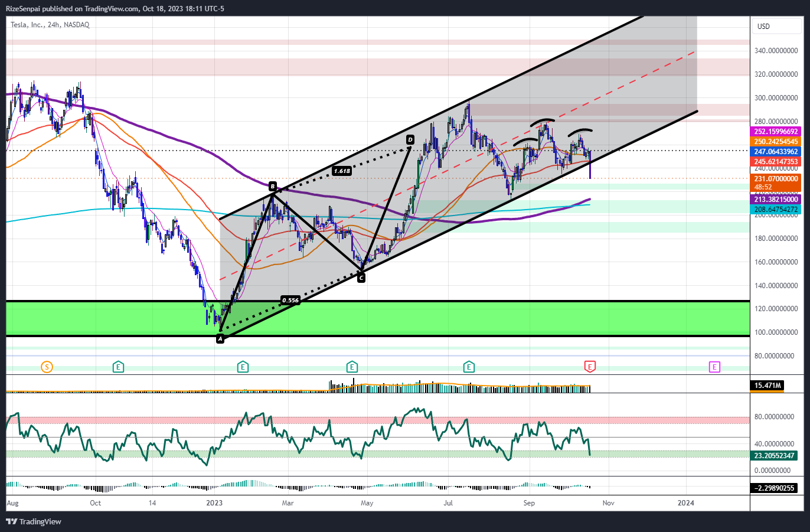This screenshot has width=810, height=532.
Task: Click the 231.07000000 current price label
Action: pyautogui.click(x=776, y=179)
